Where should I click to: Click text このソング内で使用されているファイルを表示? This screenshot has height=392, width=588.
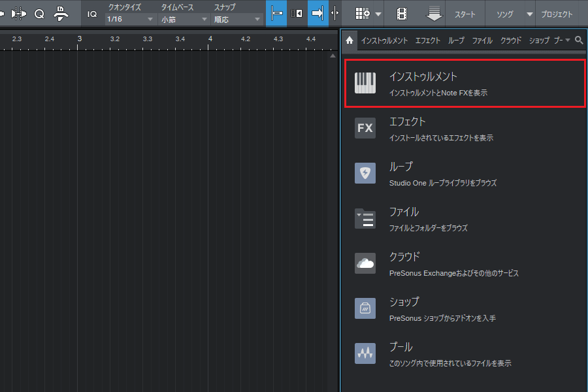pyautogui.click(x=450, y=363)
